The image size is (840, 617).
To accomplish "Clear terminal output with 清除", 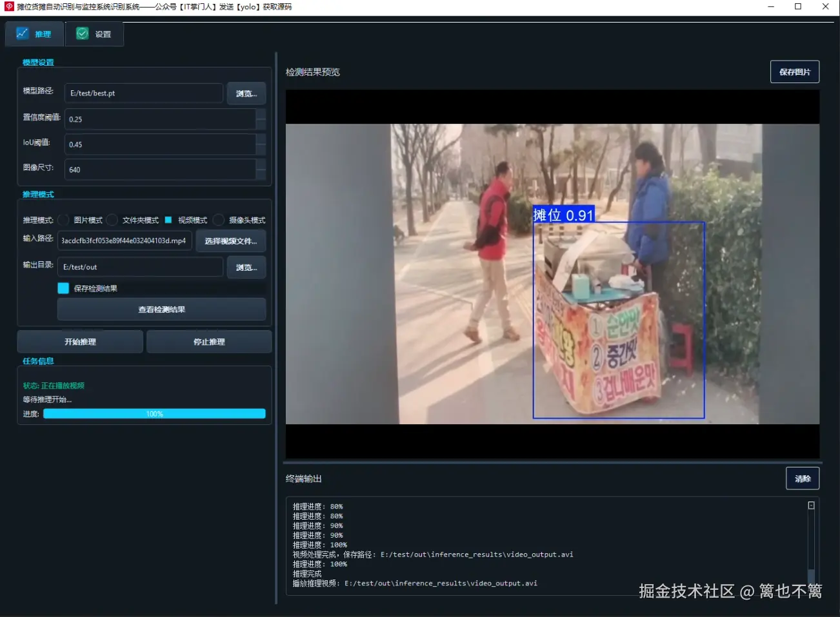I will [803, 478].
